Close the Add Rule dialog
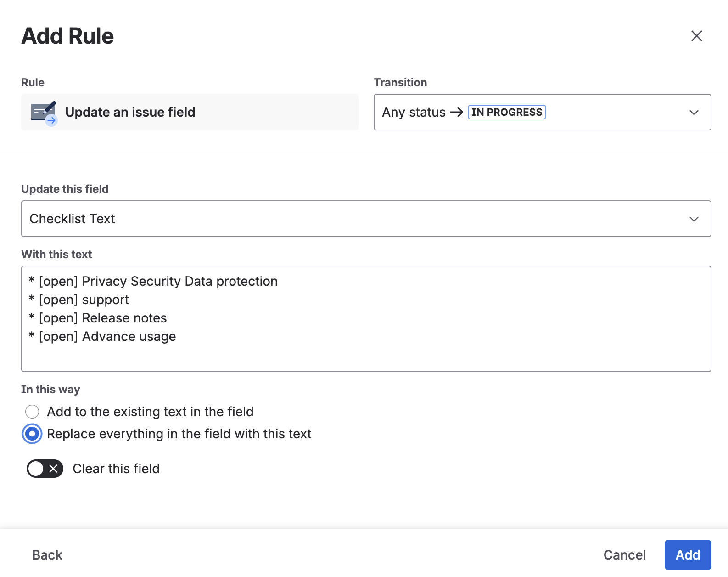Viewport: 728px width, 577px height. click(696, 36)
